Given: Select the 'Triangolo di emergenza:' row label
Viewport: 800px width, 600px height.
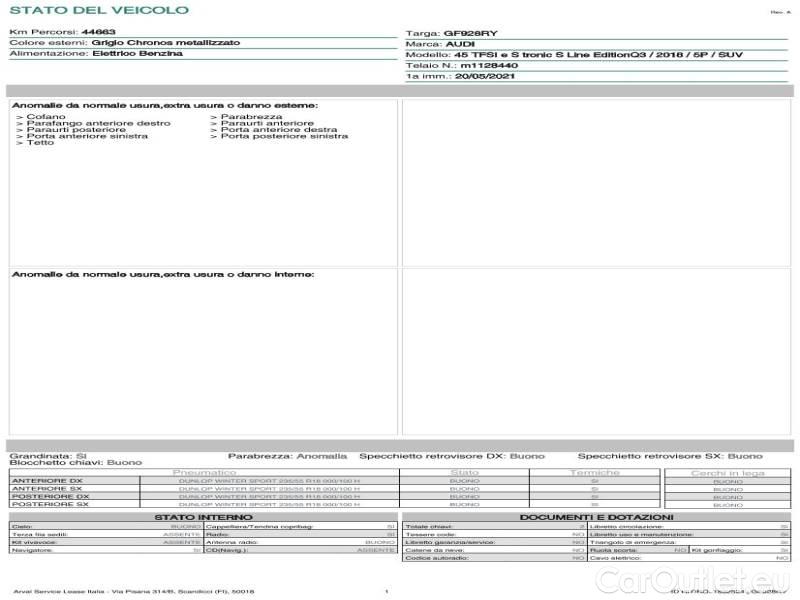Looking at the screenshot, I should click(x=633, y=542).
